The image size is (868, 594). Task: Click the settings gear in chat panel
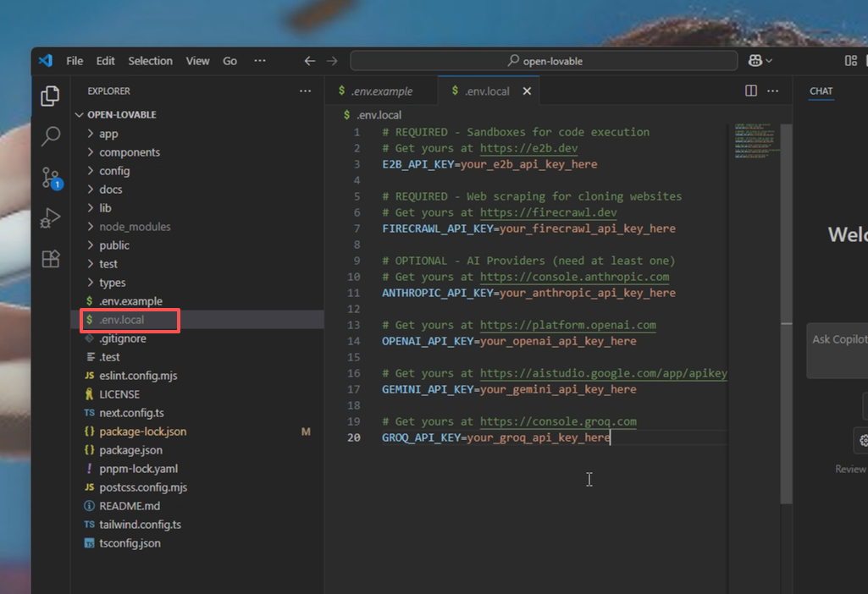(862, 440)
